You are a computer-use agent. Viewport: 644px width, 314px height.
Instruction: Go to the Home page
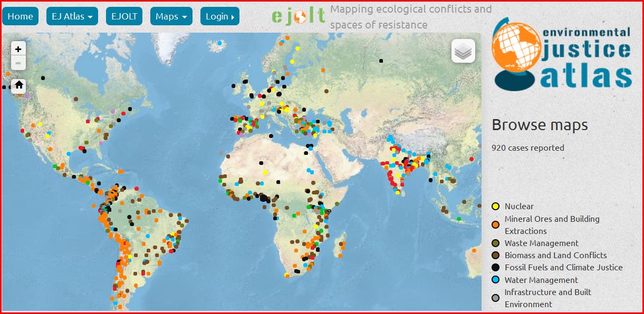point(20,16)
